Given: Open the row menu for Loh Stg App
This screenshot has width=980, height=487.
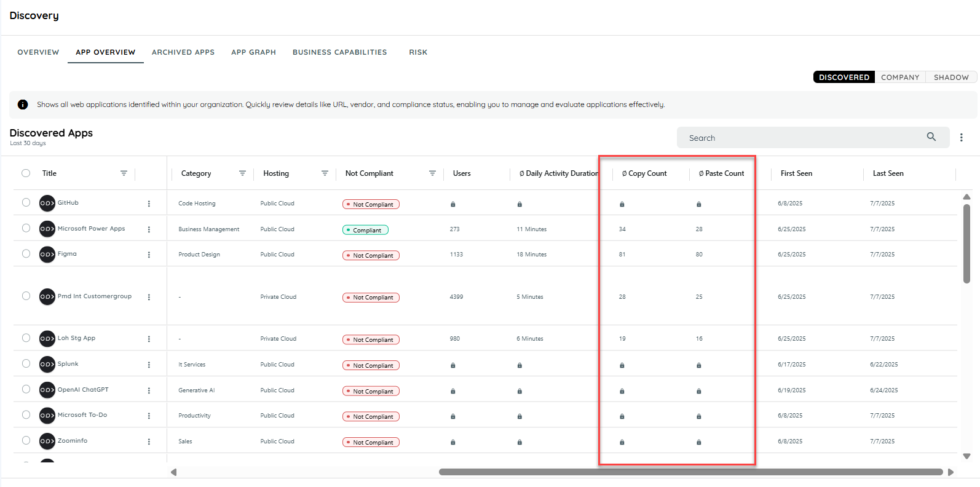Looking at the screenshot, I should [x=149, y=339].
